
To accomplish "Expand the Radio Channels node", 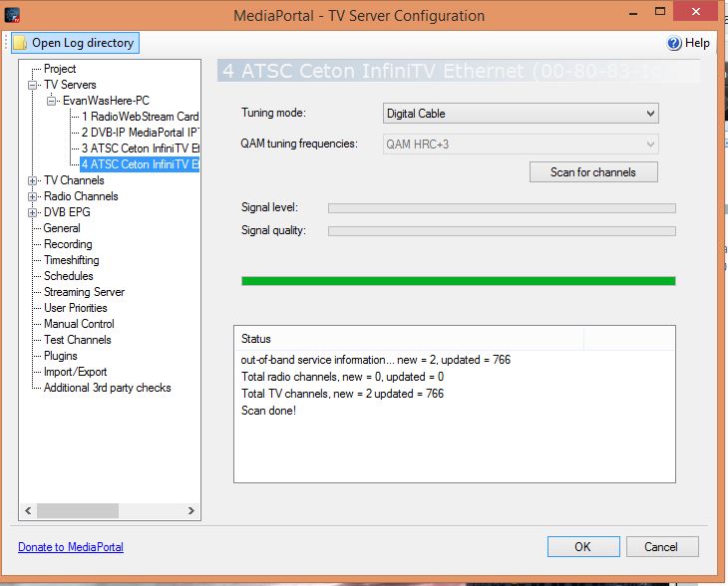I will [33, 196].
